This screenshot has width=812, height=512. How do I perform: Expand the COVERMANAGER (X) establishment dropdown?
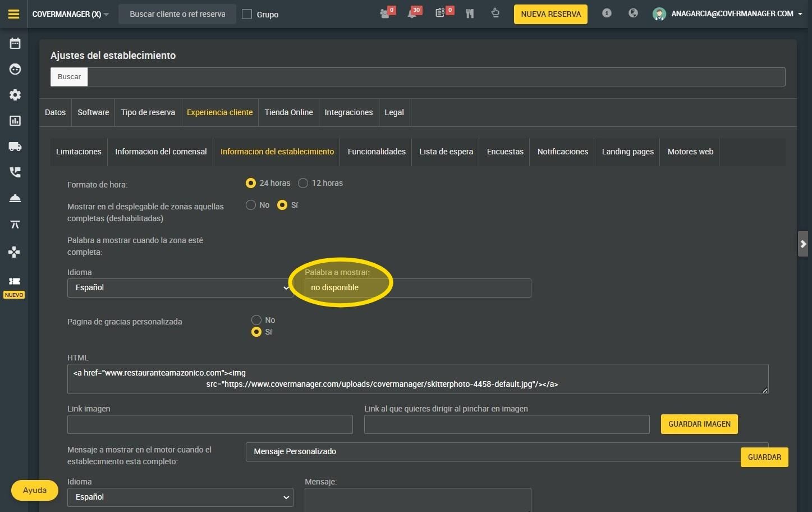click(71, 14)
